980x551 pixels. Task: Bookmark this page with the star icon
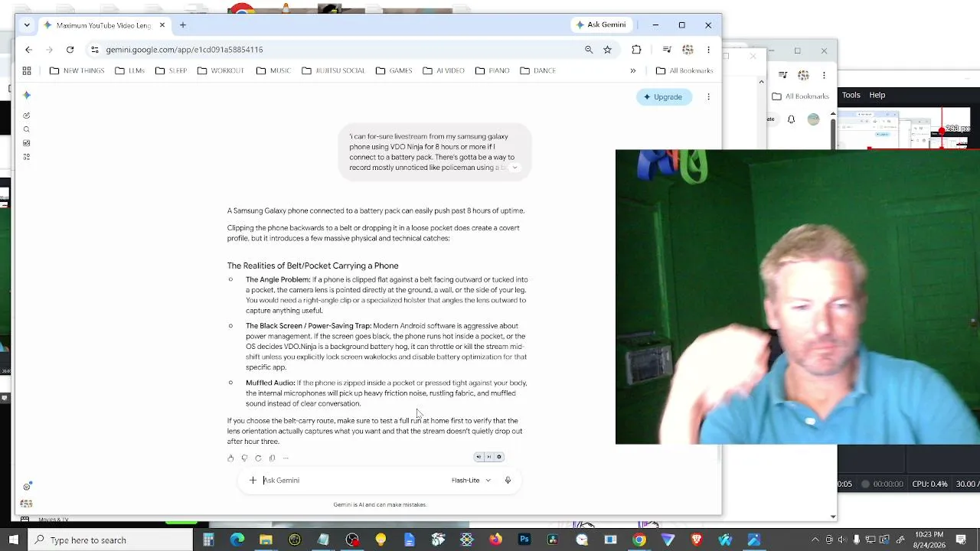click(607, 50)
